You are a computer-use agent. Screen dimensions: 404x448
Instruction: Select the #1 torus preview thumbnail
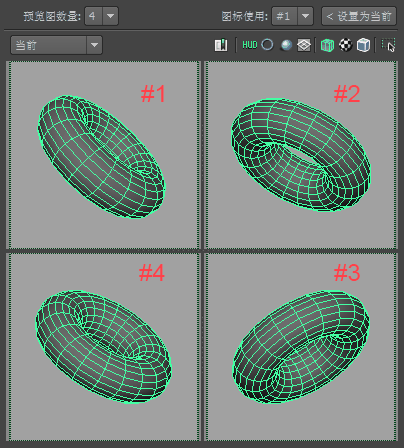click(x=103, y=155)
